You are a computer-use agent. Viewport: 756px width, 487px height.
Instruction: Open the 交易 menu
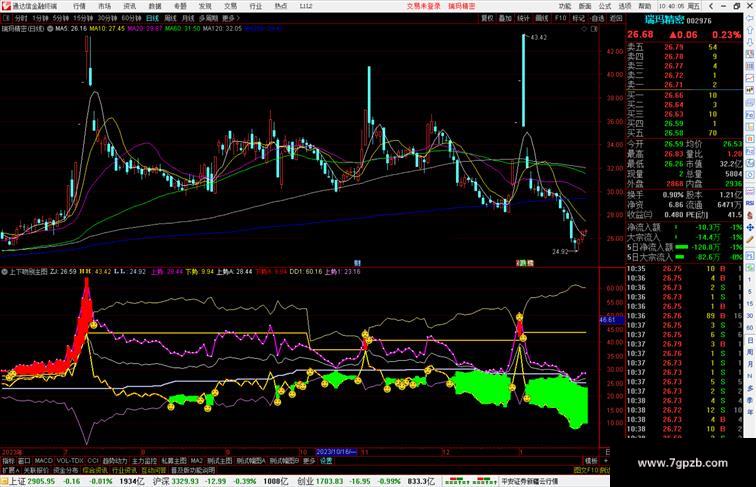(230, 6)
